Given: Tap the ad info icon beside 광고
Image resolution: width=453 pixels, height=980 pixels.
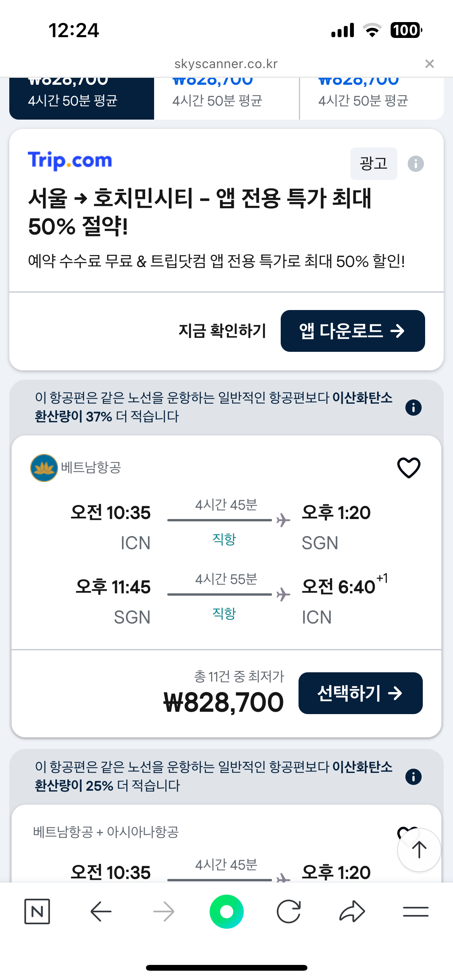Looking at the screenshot, I should click(x=415, y=164).
